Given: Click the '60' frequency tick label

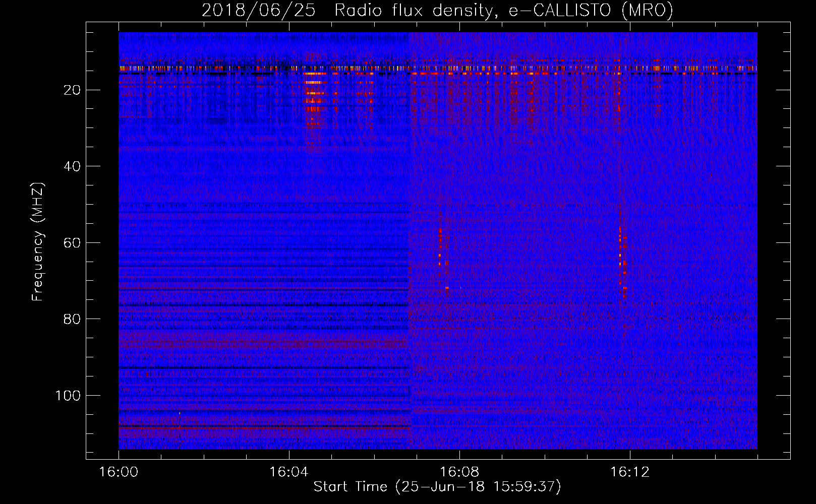Looking at the screenshot, I should [x=73, y=243].
